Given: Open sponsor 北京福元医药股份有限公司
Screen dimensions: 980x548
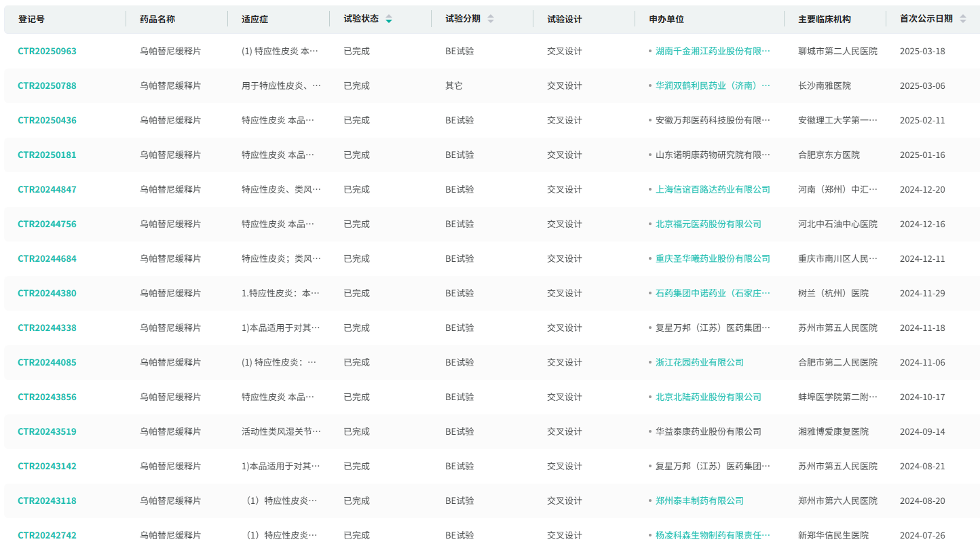Looking at the screenshot, I should [709, 224].
